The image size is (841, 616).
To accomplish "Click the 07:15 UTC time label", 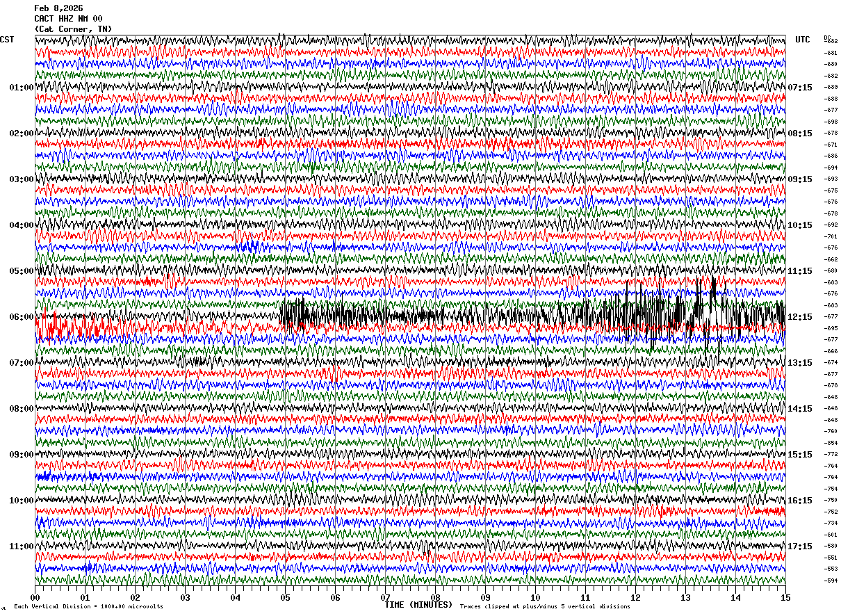I will (800, 88).
